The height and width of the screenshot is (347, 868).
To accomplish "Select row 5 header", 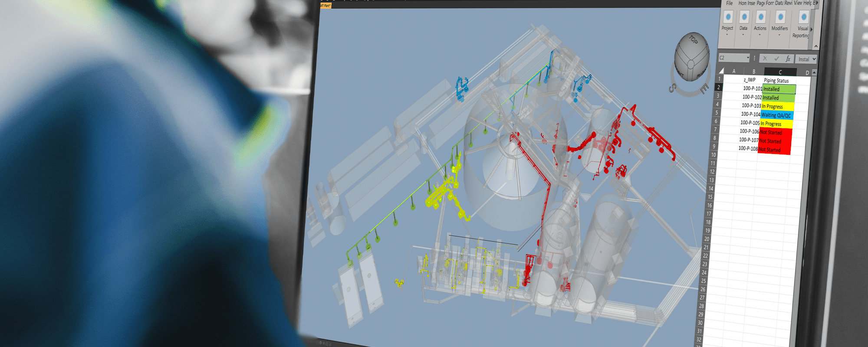I will pos(717,113).
